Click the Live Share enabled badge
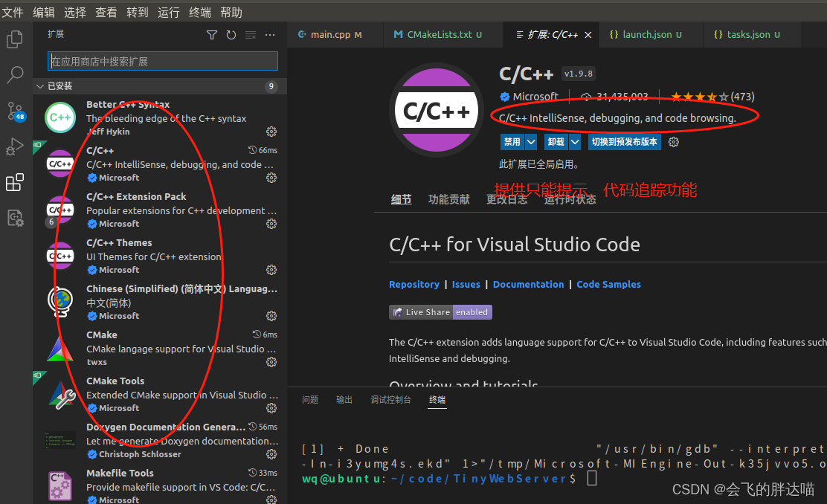Image resolution: width=827 pixels, height=504 pixels. point(440,312)
